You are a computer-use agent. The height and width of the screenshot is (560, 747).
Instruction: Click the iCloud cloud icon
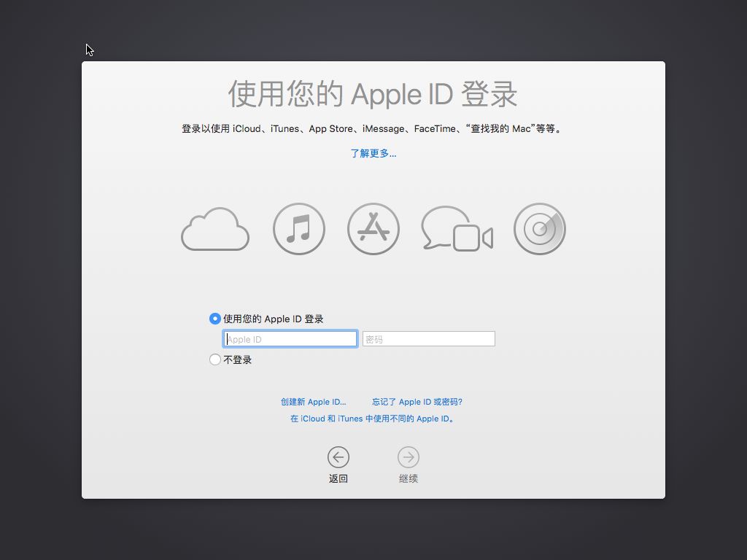point(214,228)
